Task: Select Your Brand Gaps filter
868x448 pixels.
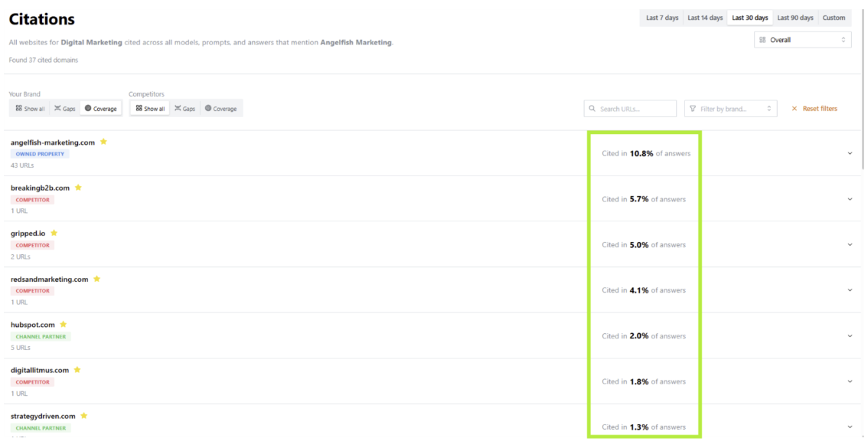Action: coord(65,109)
